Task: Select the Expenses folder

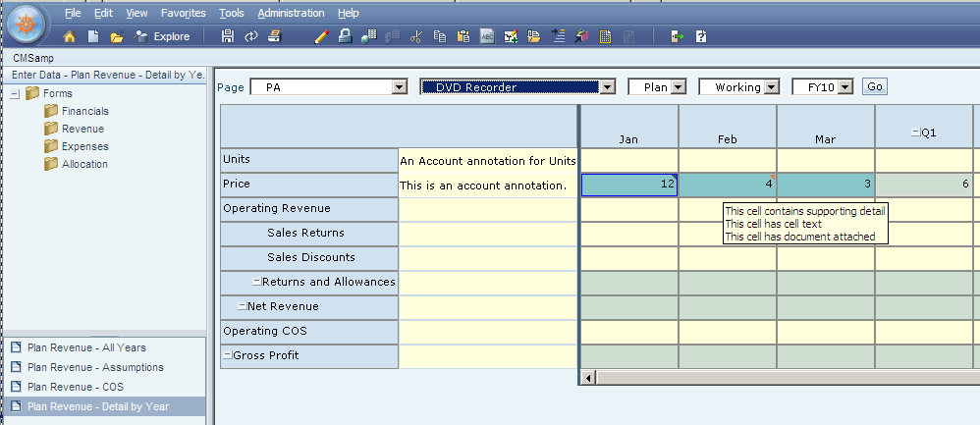Action: point(77,146)
